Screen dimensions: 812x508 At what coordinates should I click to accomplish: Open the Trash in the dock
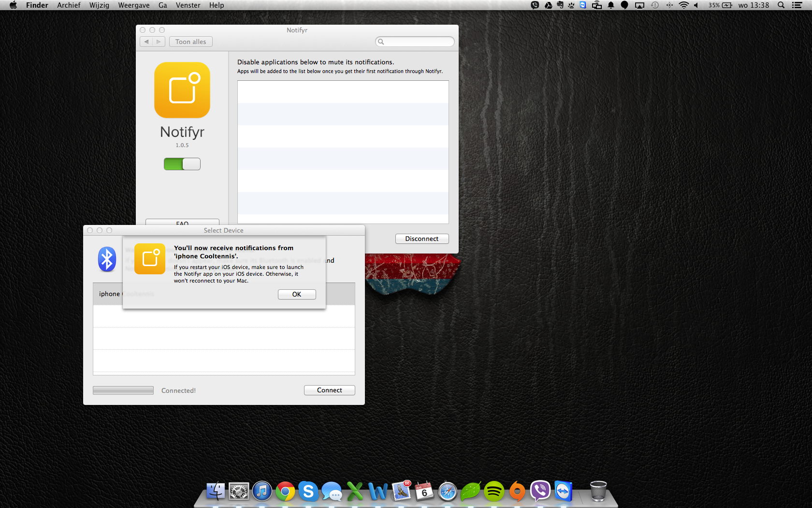[x=598, y=492]
